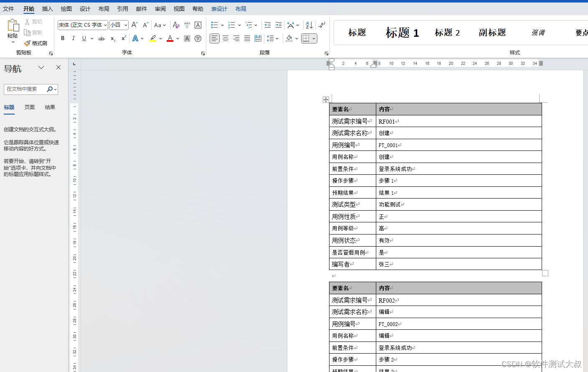Open the font name dropdown
Viewport: 588px width, 372px height.
tap(106, 25)
